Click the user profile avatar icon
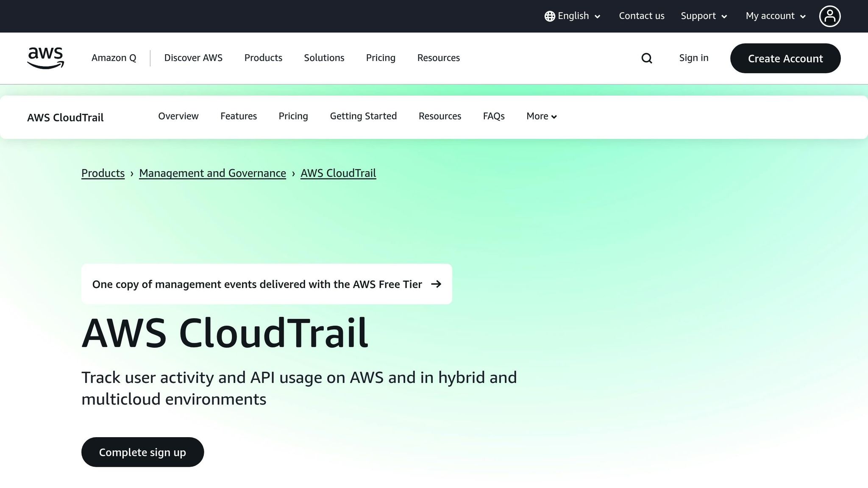This screenshot has width=868, height=488. (829, 16)
